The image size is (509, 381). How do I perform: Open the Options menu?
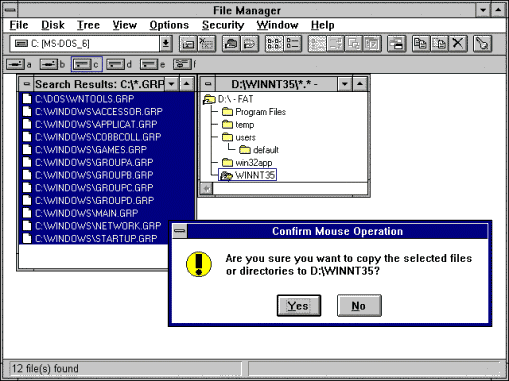169,25
